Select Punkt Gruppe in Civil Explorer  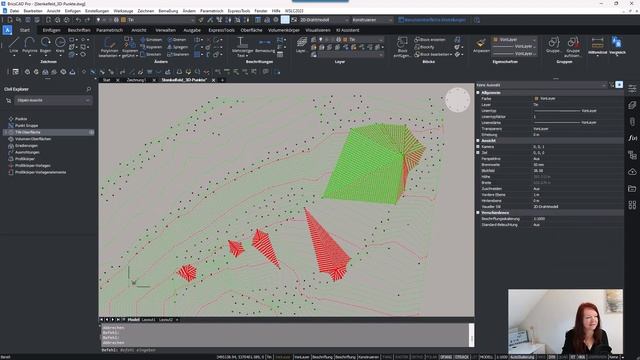tap(27, 126)
